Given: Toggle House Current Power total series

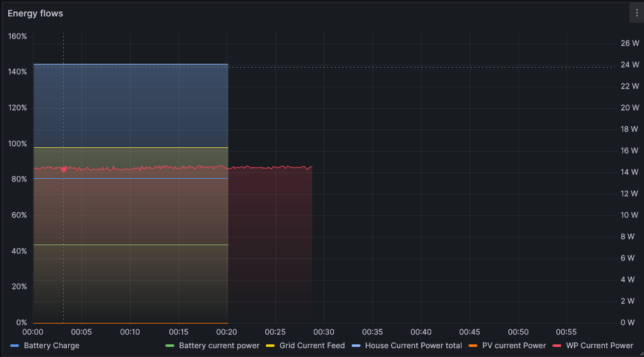Looking at the screenshot, I should [413, 346].
